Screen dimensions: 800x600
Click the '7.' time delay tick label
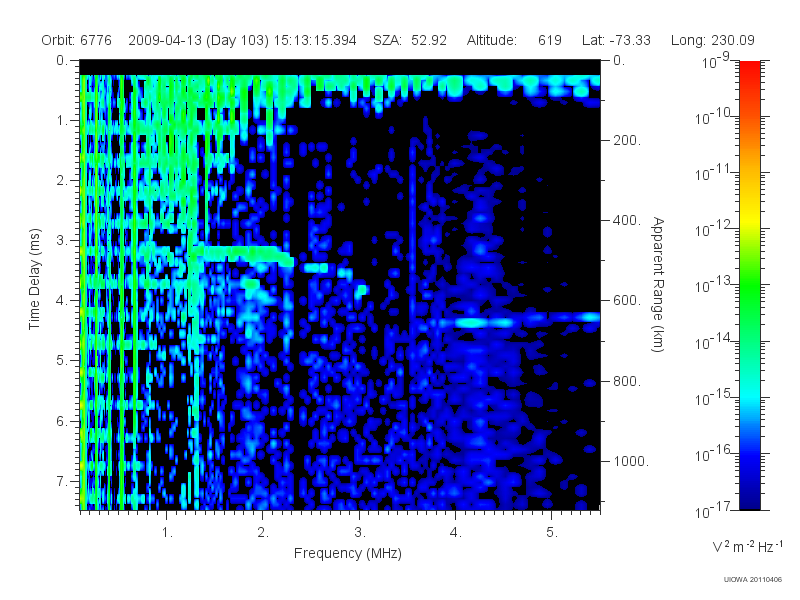click(62, 481)
